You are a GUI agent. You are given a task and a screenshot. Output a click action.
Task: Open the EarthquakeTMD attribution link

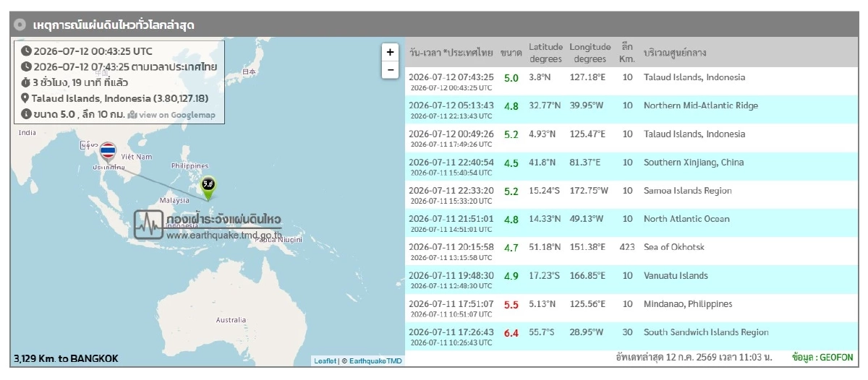point(376,360)
